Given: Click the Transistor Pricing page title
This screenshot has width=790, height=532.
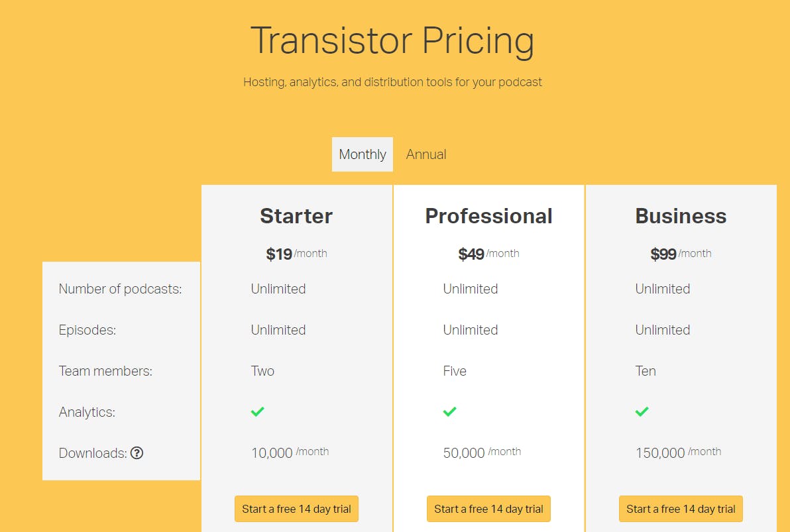Looking at the screenshot, I should (x=392, y=40).
